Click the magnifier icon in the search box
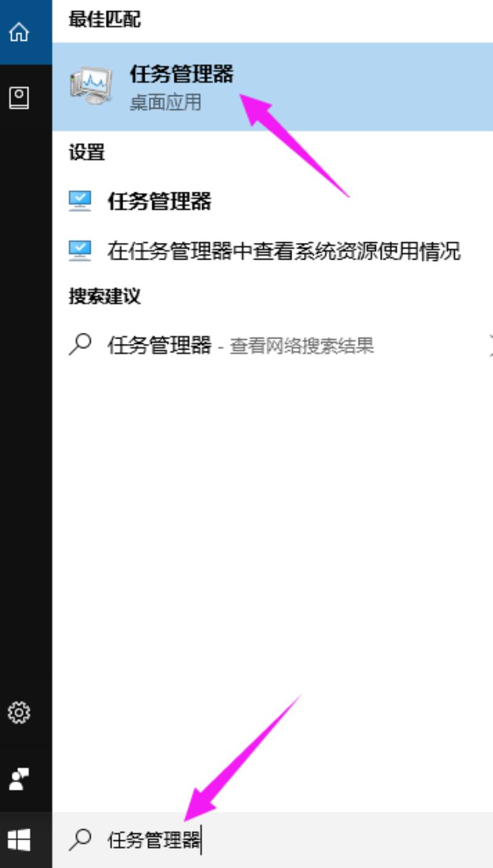Viewport: 493px width, 868px height. point(81,839)
